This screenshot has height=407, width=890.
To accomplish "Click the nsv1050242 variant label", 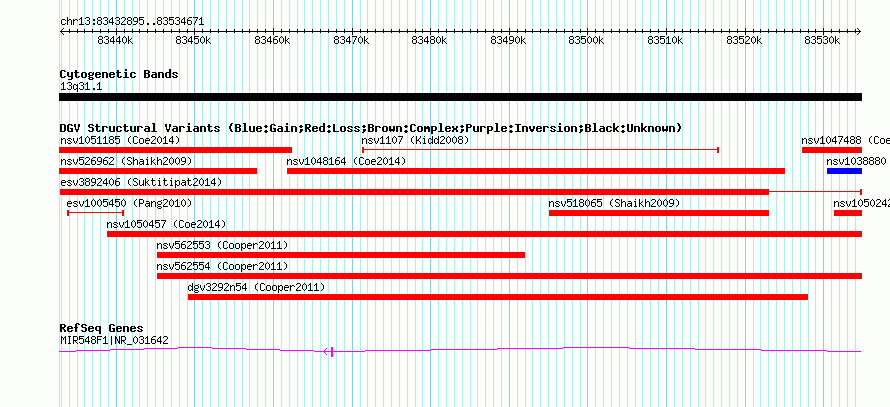I will point(861,203).
